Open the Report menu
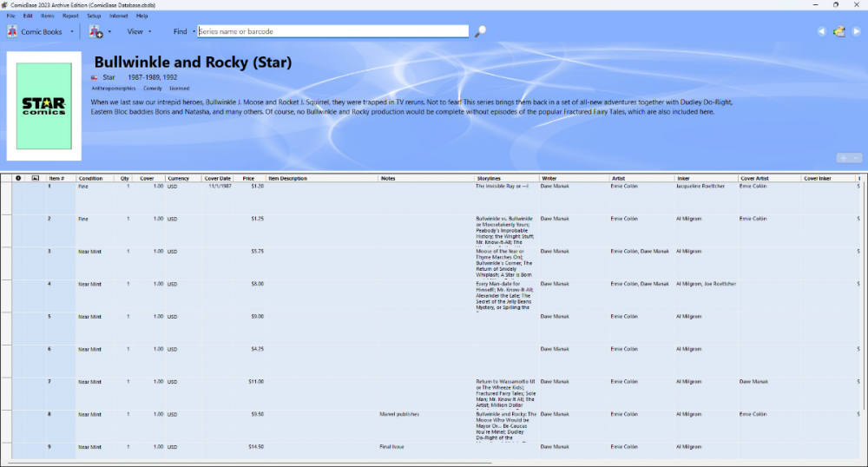The height and width of the screenshot is (467, 868). 70,16
